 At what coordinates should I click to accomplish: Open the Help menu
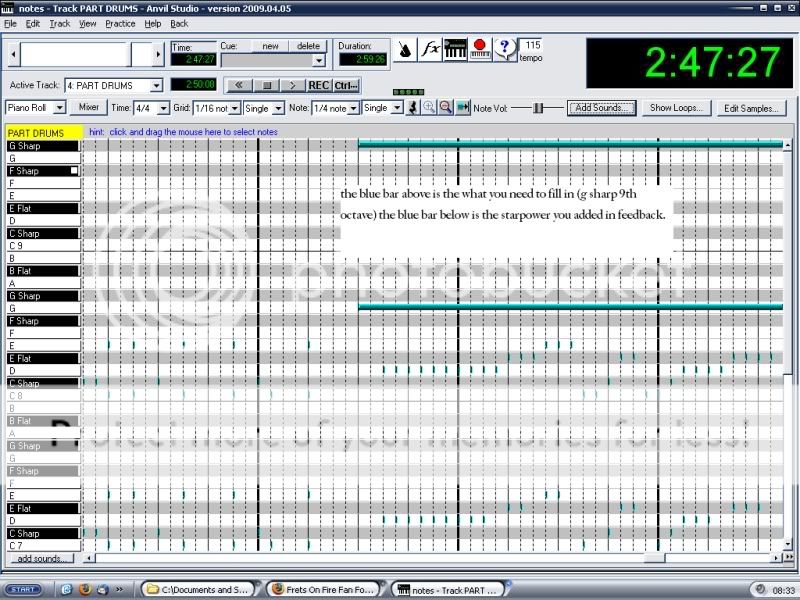[x=153, y=23]
